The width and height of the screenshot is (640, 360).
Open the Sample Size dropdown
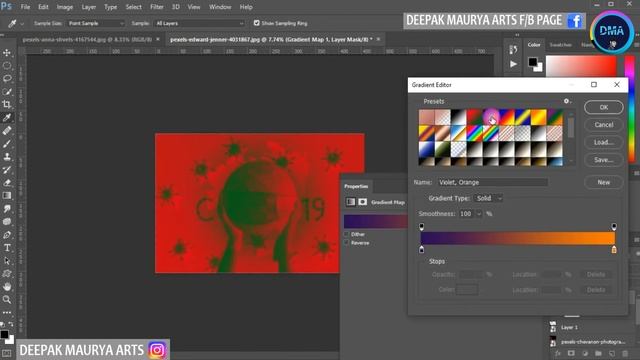pos(96,23)
